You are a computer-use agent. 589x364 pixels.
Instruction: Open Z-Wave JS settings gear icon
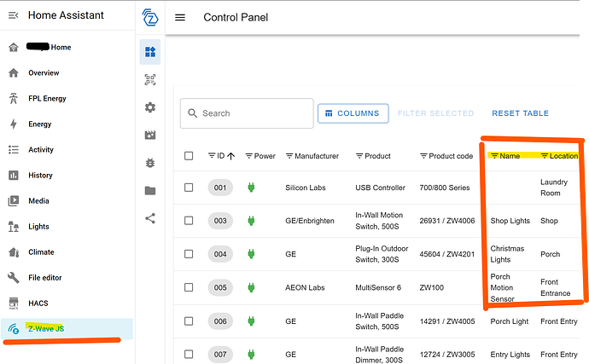150,107
